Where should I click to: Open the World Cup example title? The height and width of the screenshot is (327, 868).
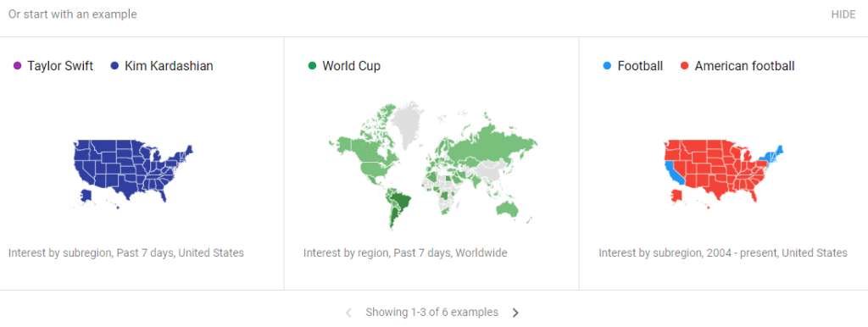pyautogui.click(x=352, y=66)
